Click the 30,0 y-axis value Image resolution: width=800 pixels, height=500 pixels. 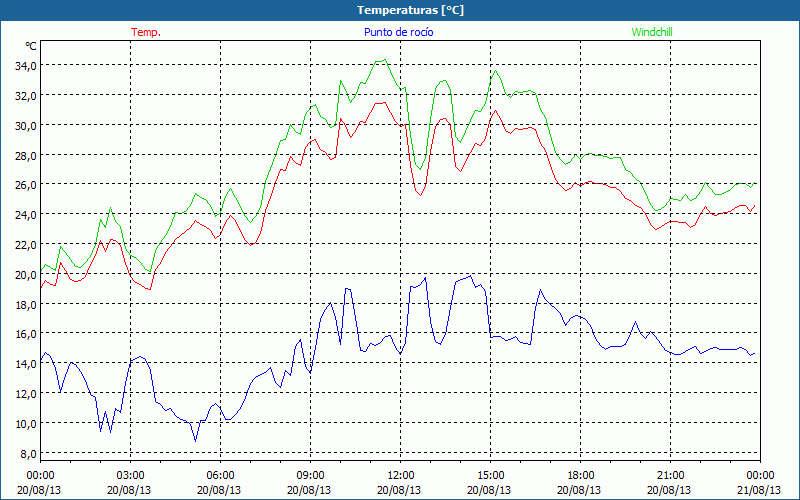click(26, 126)
